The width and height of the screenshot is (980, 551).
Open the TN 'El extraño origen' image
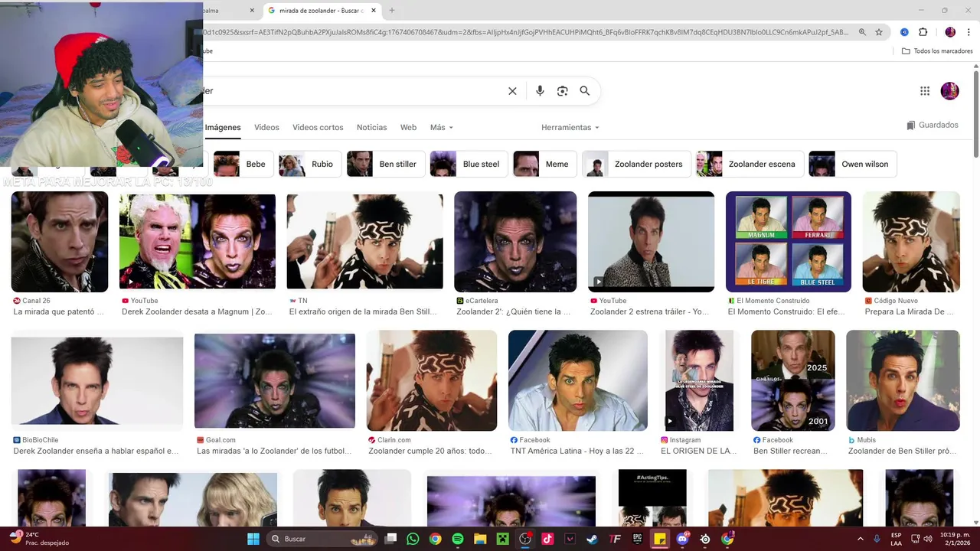click(x=364, y=241)
